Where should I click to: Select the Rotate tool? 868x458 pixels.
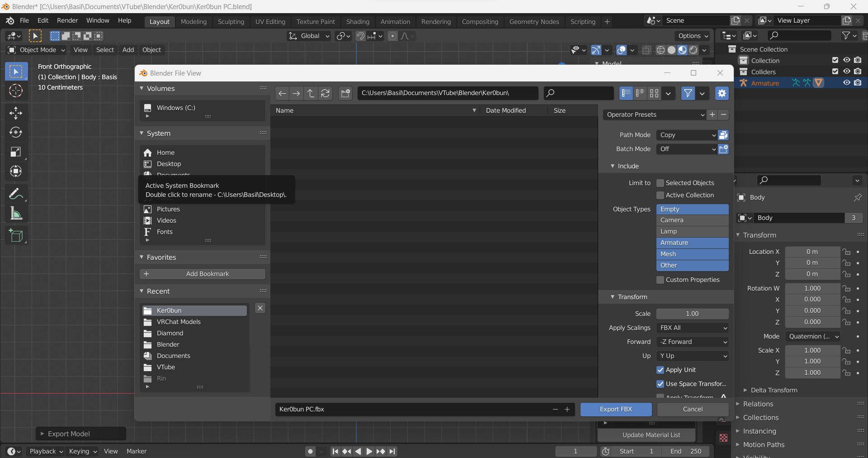(x=16, y=132)
